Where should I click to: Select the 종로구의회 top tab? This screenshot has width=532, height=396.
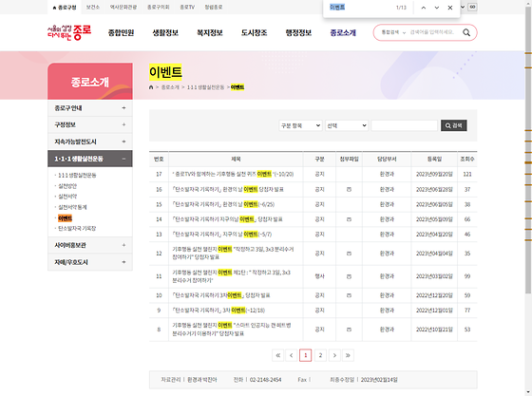click(158, 7)
